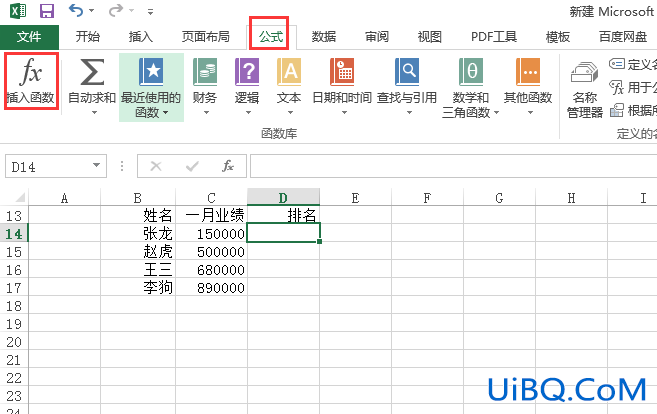Switch to the Templates (模板) tab
The image size is (657, 414).
558,37
